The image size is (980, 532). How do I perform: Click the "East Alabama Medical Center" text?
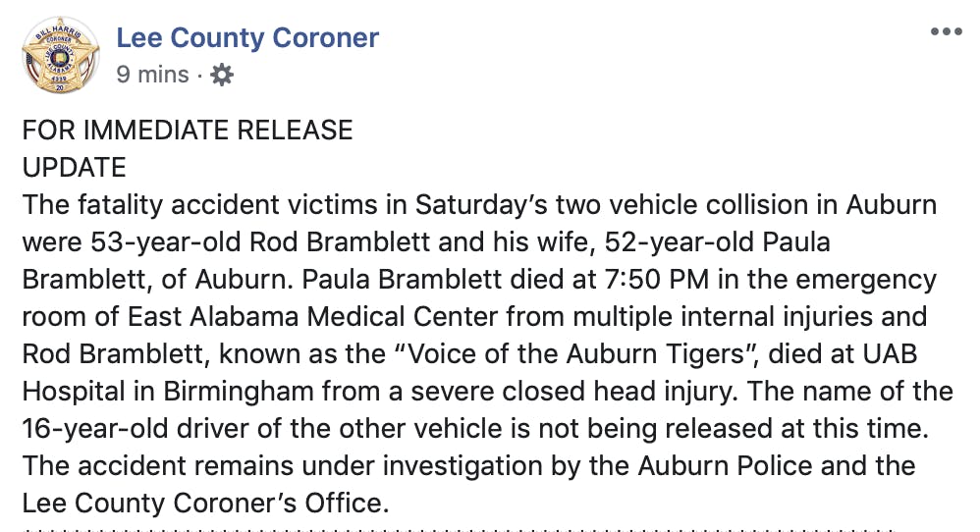(299, 317)
